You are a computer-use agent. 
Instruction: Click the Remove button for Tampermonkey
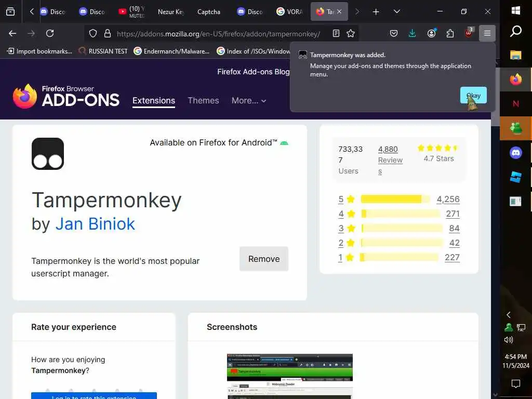tap(264, 259)
